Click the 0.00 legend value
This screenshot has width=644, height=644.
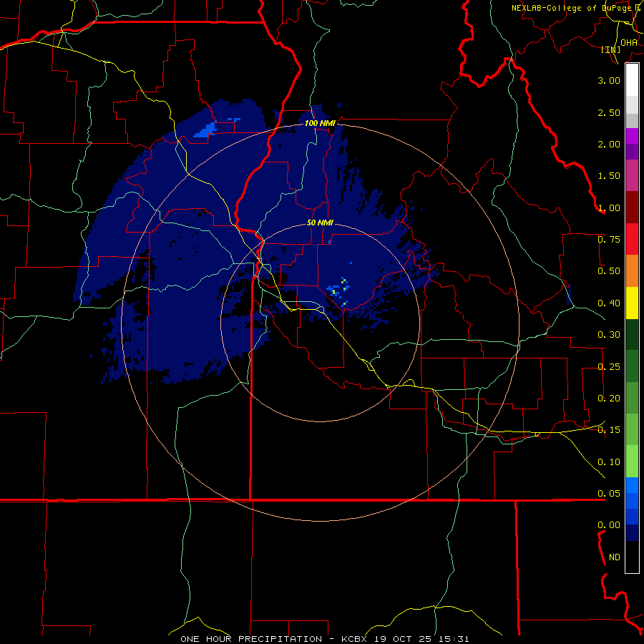coord(609,525)
